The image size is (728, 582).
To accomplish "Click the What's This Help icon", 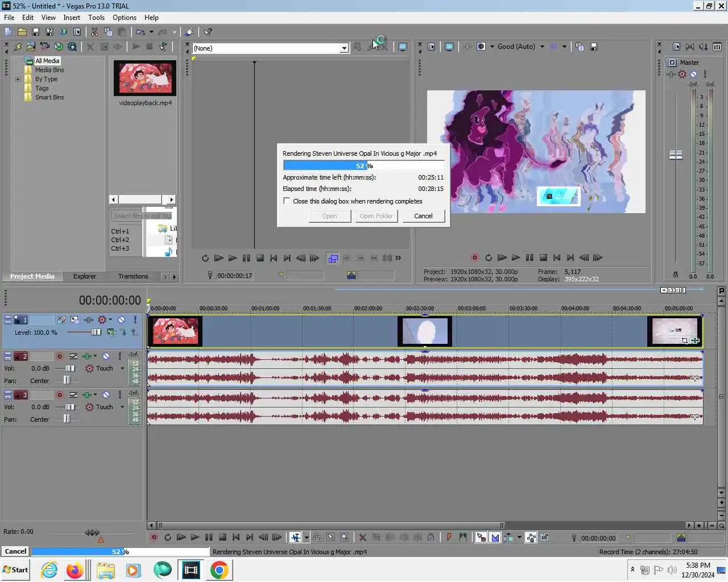I will [x=208, y=32].
